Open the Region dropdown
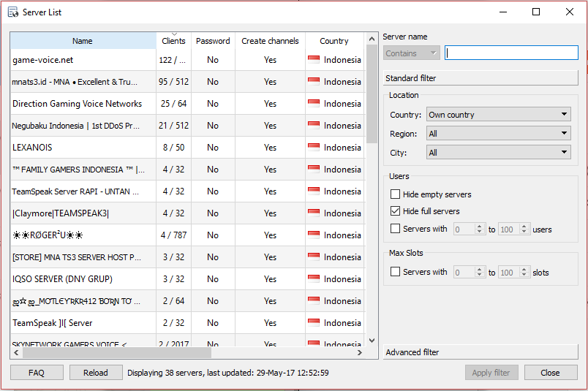The image size is (588, 391). pos(498,134)
